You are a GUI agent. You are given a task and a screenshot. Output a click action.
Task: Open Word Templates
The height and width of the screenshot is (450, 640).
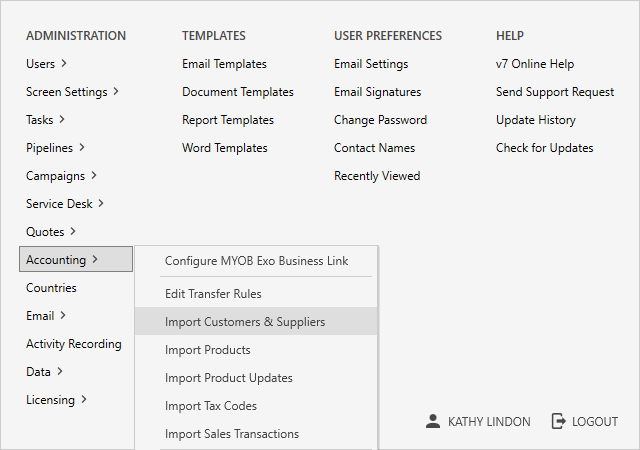tap(224, 148)
